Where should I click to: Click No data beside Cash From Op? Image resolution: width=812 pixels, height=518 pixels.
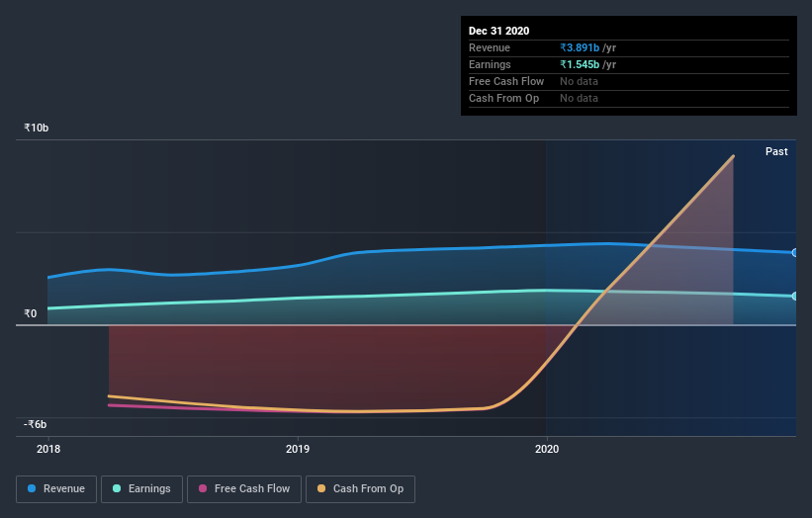pyautogui.click(x=579, y=98)
